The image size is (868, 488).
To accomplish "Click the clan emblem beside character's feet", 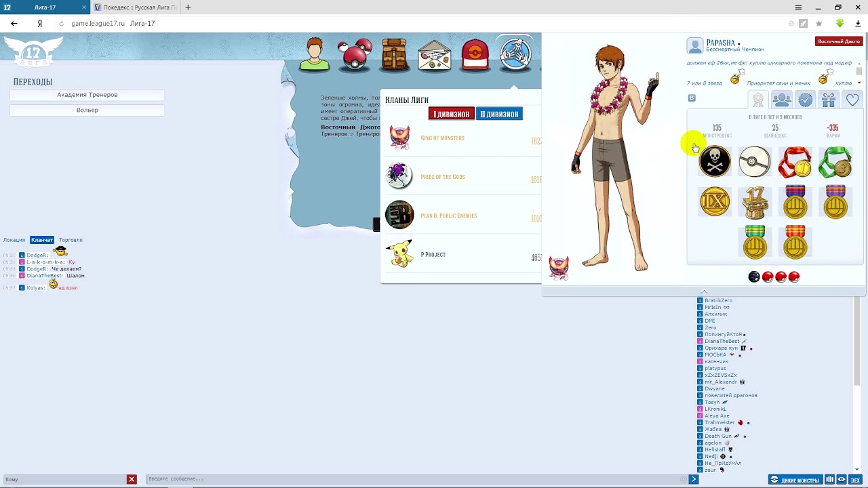I will pos(559,268).
